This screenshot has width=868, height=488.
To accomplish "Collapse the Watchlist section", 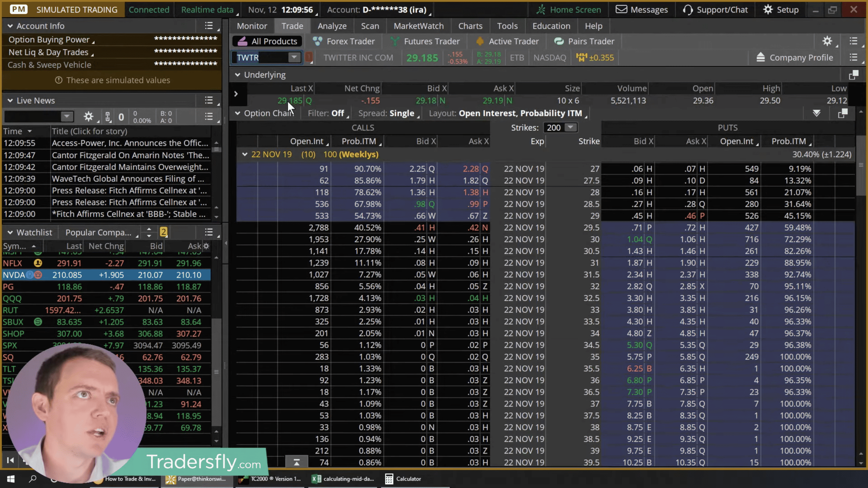I will pyautogui.click(x=10, y=232).
